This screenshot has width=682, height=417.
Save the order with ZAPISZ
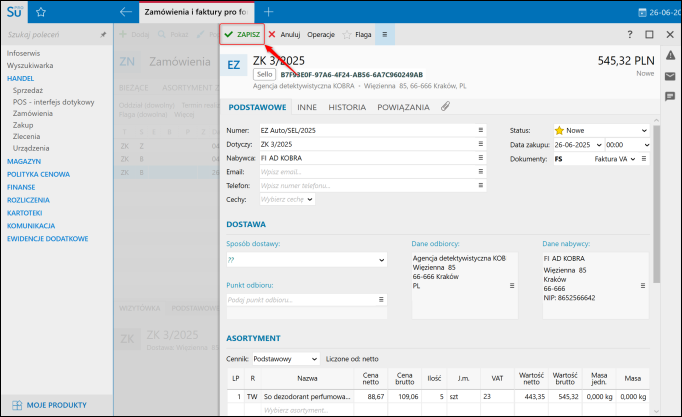pos(242,34)
